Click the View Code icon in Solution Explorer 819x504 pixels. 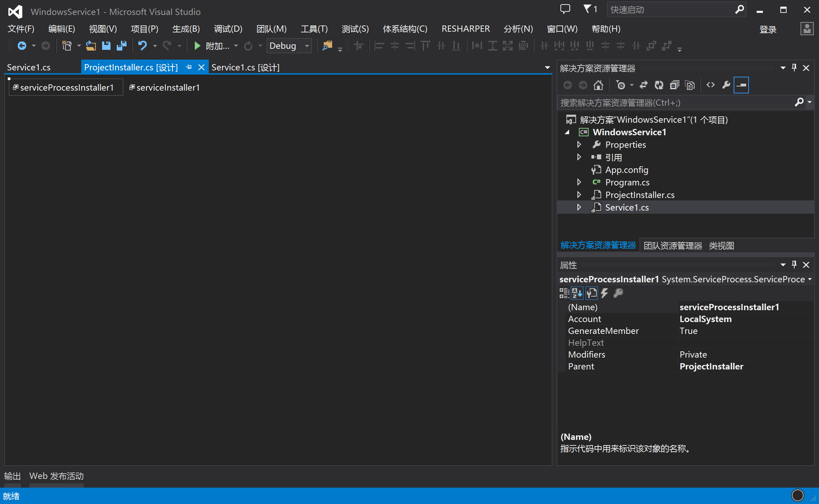tap(710, 85)
